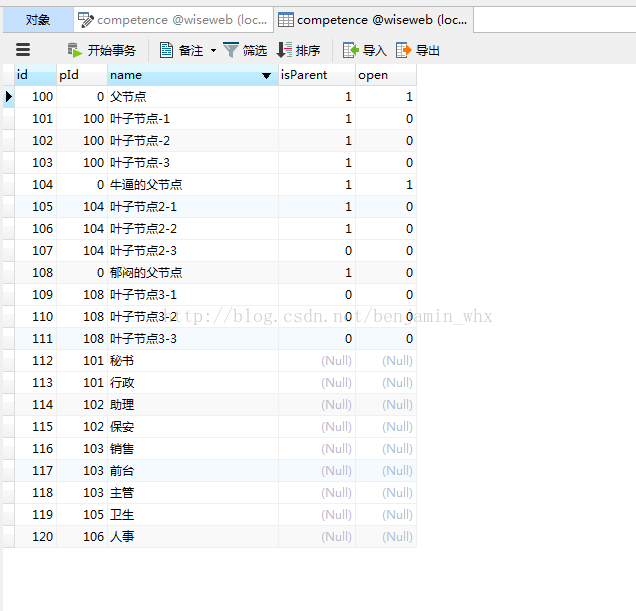This screenshot has height=611, width=636.
Task: Click the Sort (排序) icon
Action: 284,50
